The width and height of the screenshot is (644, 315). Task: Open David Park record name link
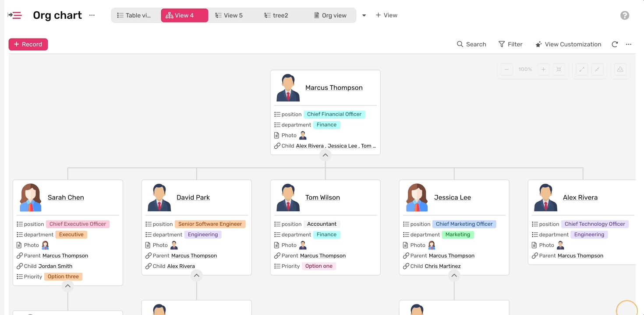point(193,197)
